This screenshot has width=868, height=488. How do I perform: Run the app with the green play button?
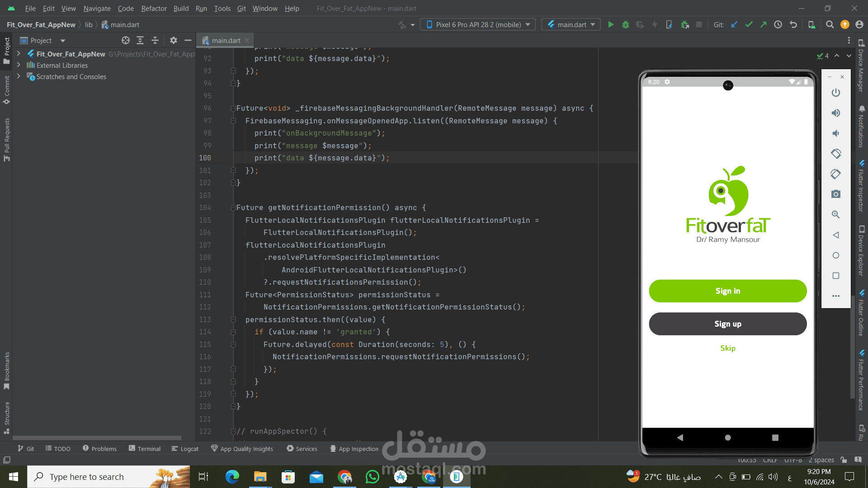tap(611, 25)
